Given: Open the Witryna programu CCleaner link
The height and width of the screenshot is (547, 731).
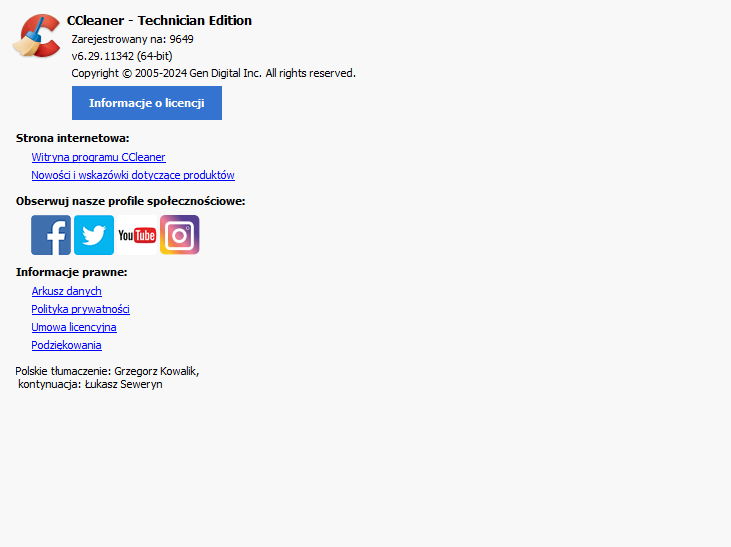Looking at the screenshot, I should pos(98,157).
